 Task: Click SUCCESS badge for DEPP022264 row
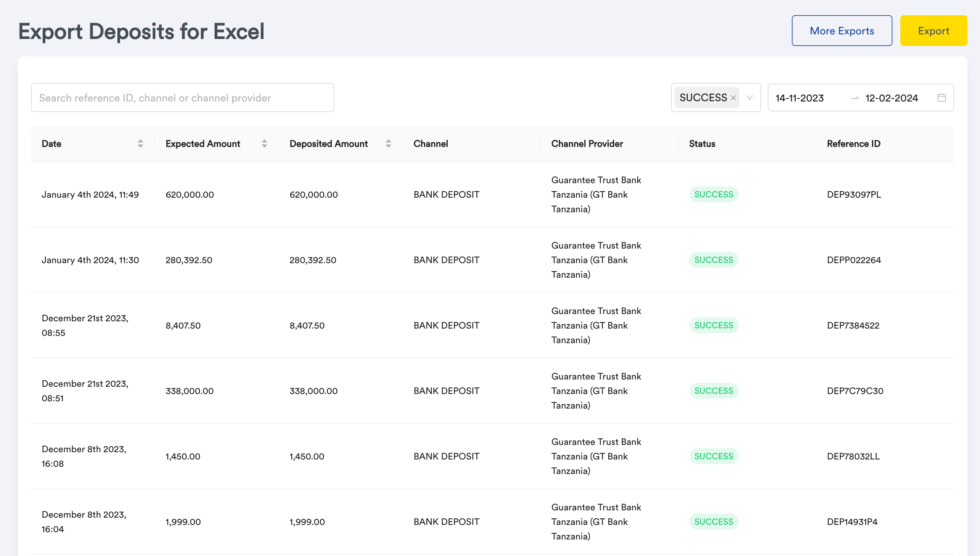[x=714, y=260]
